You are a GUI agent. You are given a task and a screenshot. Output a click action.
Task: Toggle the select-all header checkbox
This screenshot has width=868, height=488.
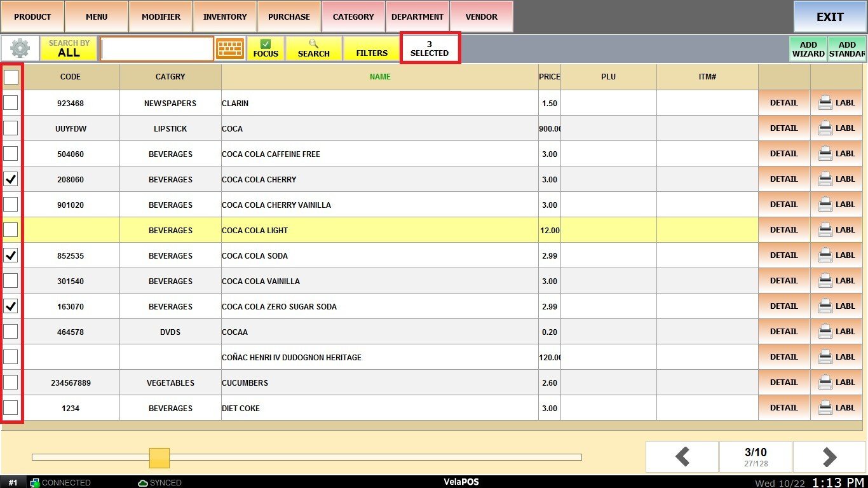(11, 78)
